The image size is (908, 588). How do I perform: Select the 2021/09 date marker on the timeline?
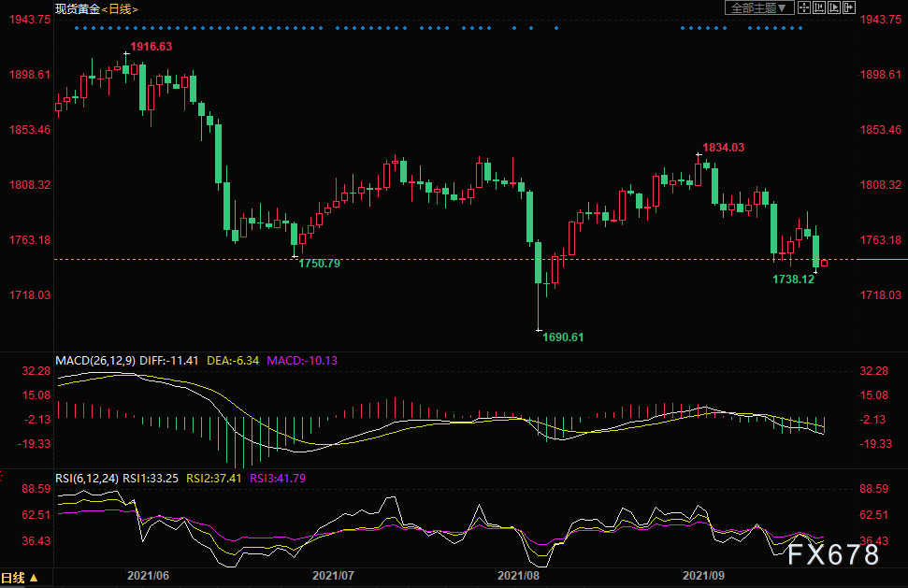click(703, 575)
